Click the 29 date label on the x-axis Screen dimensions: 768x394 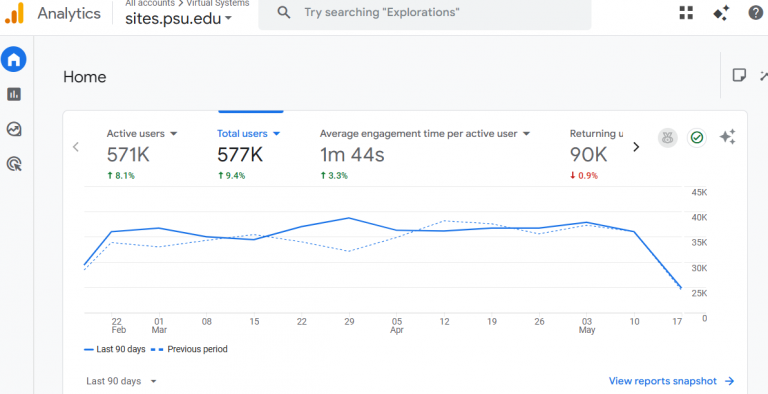coord(349,321)
